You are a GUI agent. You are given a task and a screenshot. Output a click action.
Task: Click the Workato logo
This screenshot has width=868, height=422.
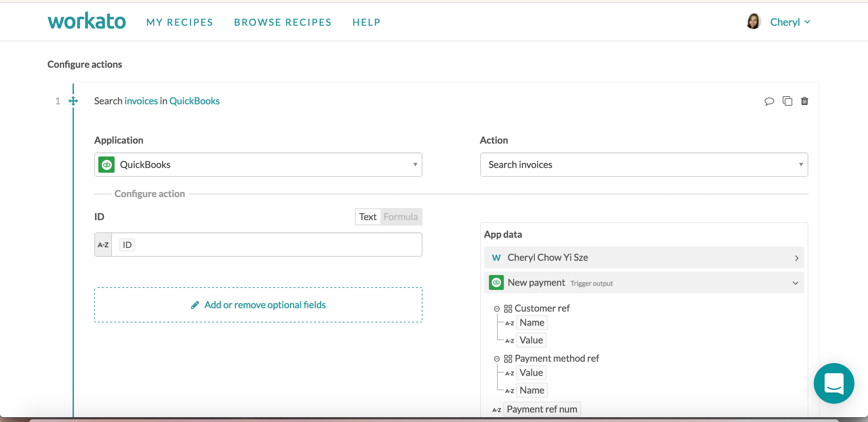point(87,21)
